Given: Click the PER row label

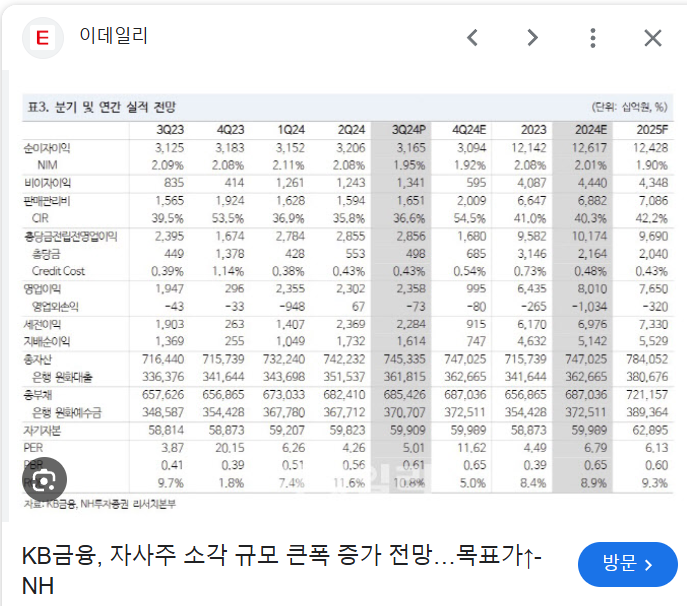Looking at the screenshot, I should (x=33, y=448).
